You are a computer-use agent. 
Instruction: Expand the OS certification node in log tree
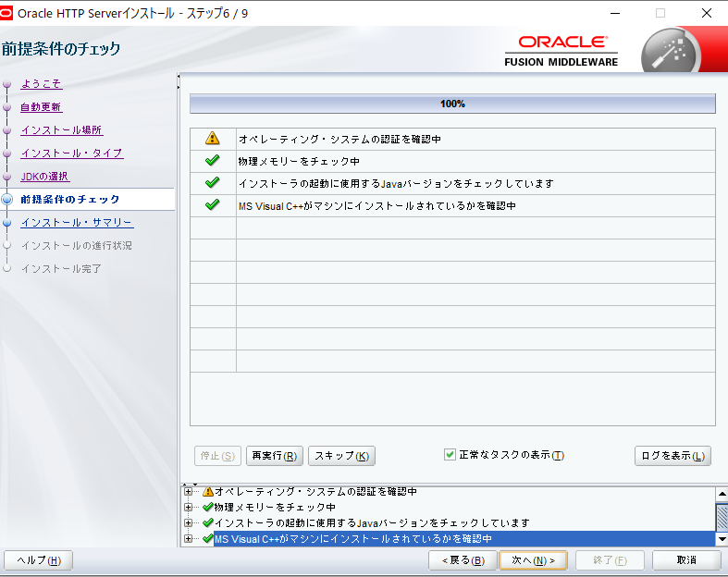click(189, 492)
